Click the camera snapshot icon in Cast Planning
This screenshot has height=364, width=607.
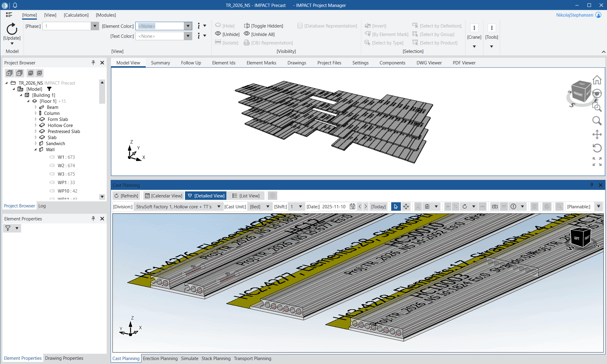495,206
